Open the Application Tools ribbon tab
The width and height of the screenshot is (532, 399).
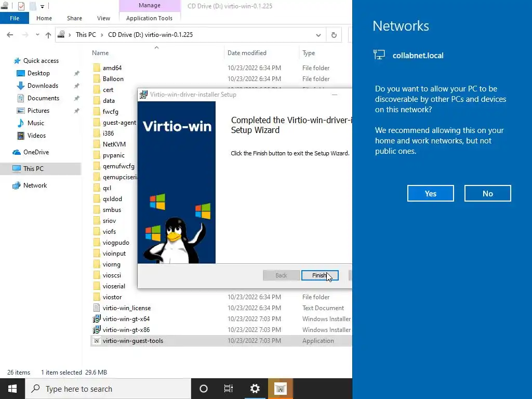point(149,18)
